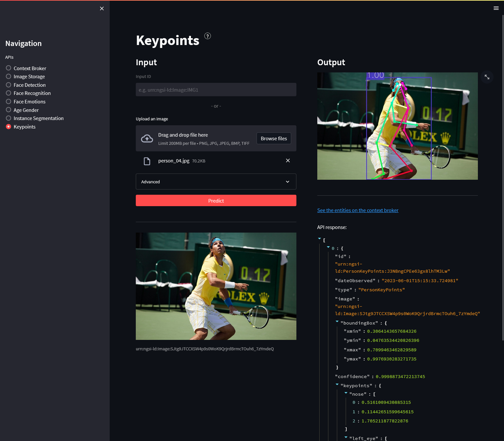The width and height of the screenshot is (504, 441).
Task: Select the Face Emotions radio option
Action: click(x=26, y=101)
